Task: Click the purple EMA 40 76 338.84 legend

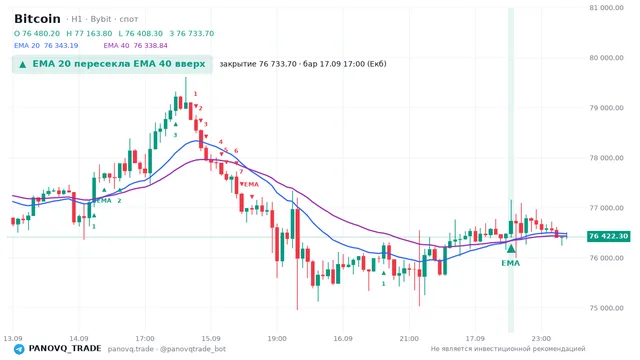Action: 136,46
